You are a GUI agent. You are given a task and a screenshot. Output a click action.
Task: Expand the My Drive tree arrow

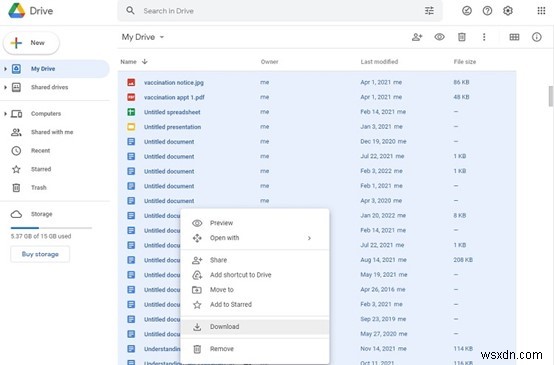click(x=5, y=69)
